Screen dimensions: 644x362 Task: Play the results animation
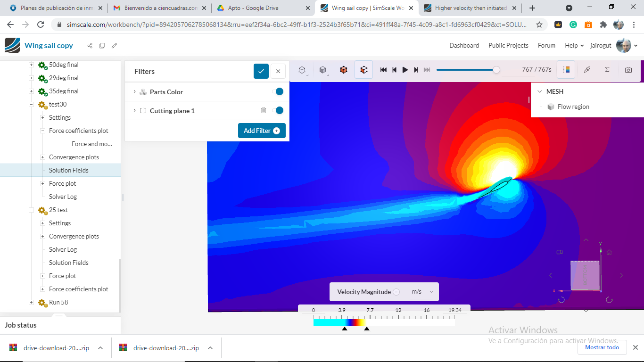coord(405,70)
